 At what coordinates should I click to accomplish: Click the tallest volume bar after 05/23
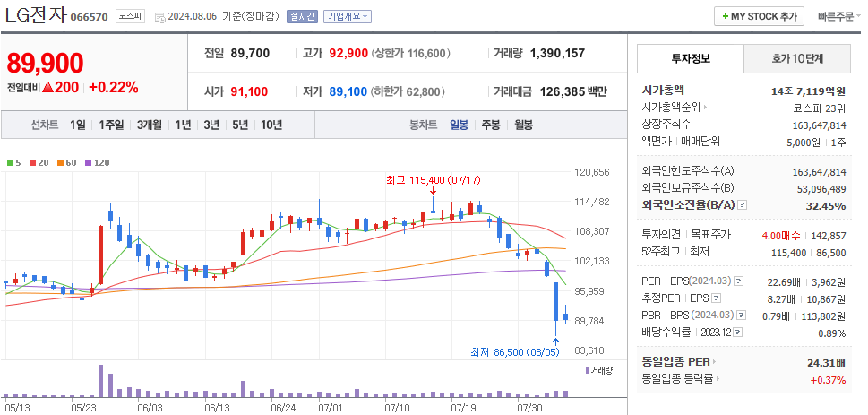tap(100, 381)
